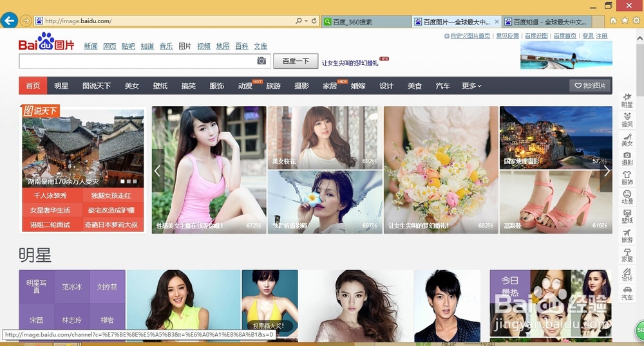Switch to the 百度_360搜索 tab
The image size is (644, 346).
coord(366,22)
